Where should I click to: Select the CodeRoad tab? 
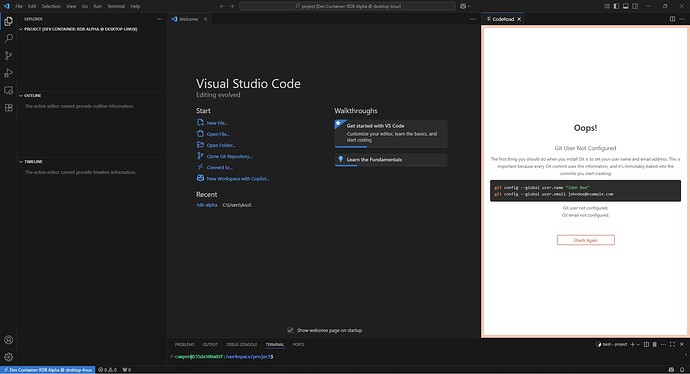pos(503,19)
